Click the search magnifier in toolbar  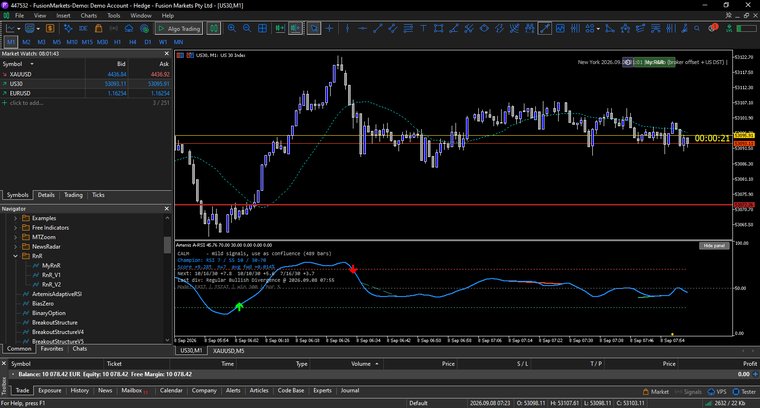[697, 29]
